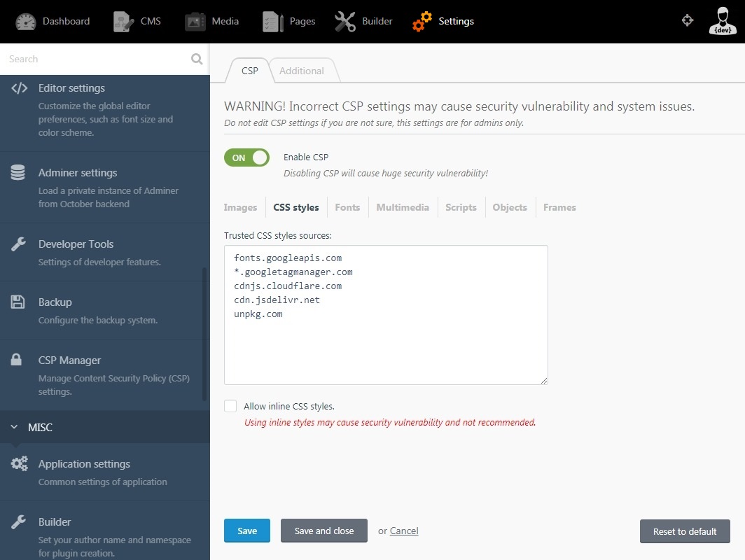The width and height of the screenshot is (745, 560).
Task: Click the fonts.googleapis.com line
Action: pyautogui.click(x=288, y=258)
